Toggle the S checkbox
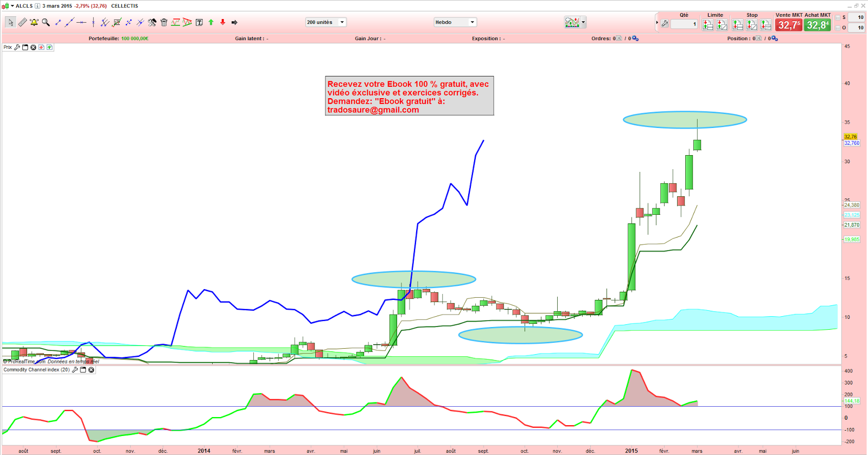 click(838, 17)
